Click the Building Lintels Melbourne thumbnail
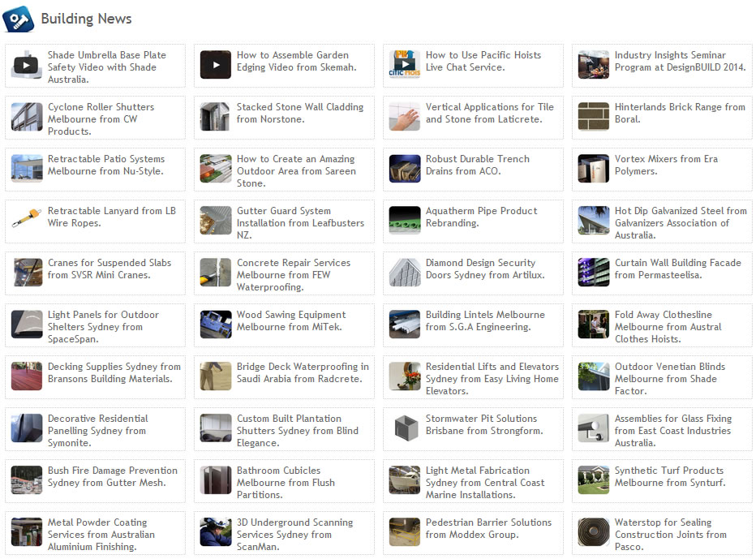The width and height of the screenshot is (756, 559). (405, 324)
